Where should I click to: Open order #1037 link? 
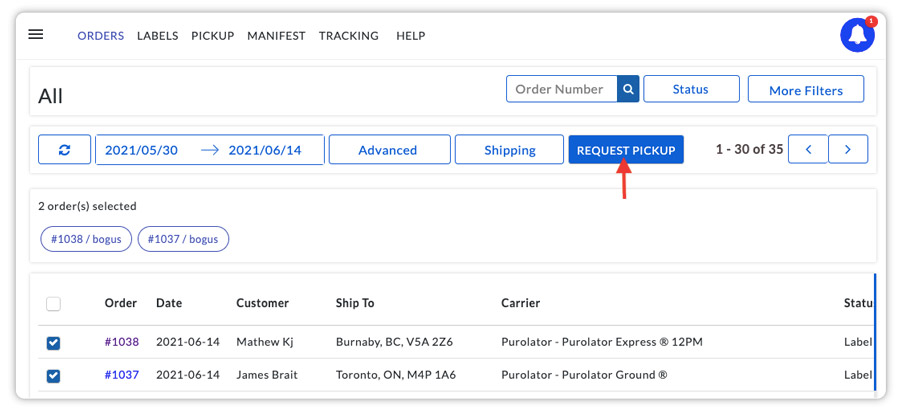[x=122, y=375]
